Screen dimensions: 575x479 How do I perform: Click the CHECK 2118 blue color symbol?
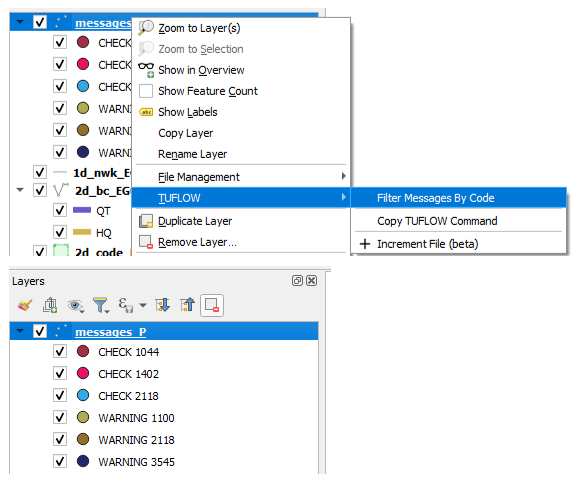[83, 395]
